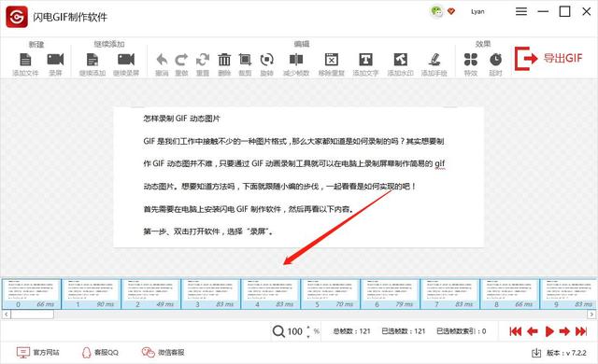Select frame 8 thumbnail
This screenshot has height=364, width=598.
510,294
